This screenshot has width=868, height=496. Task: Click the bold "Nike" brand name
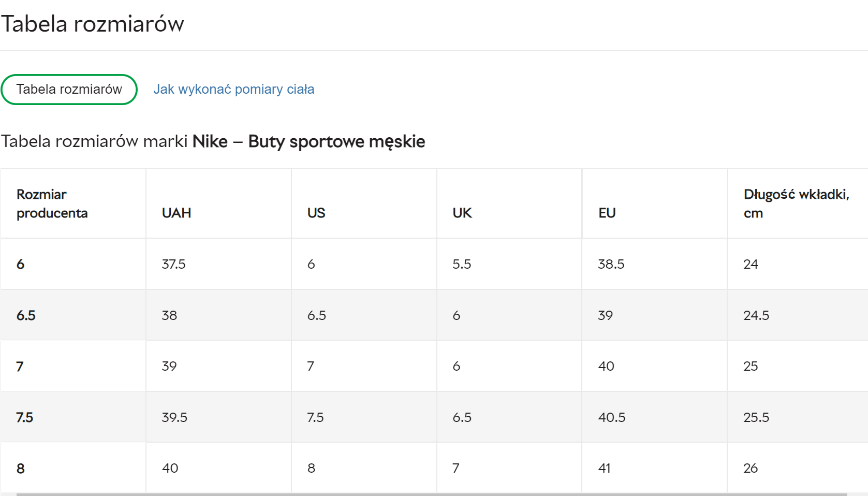pyautogui.click(x=210, y=141)
